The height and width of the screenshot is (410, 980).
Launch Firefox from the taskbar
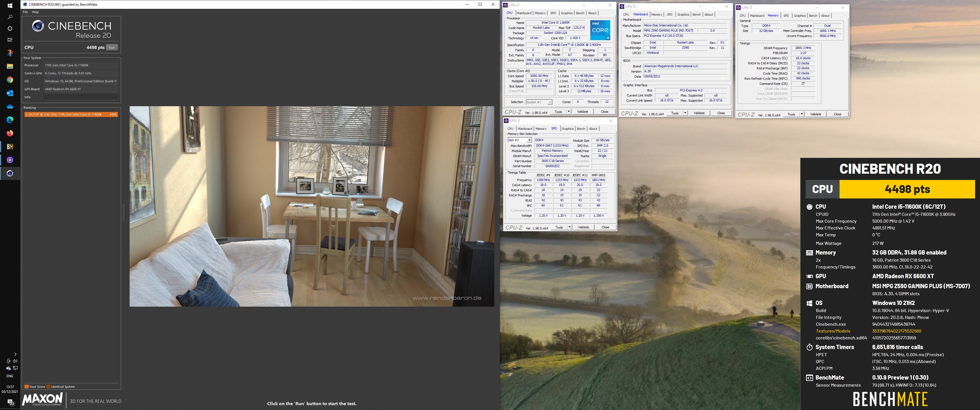[x=10, y=133]
